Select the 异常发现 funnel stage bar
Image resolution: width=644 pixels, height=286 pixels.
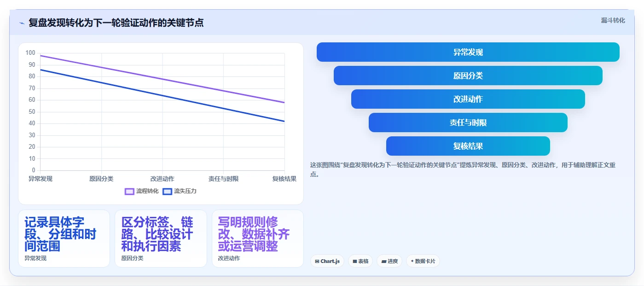(468, 52)
